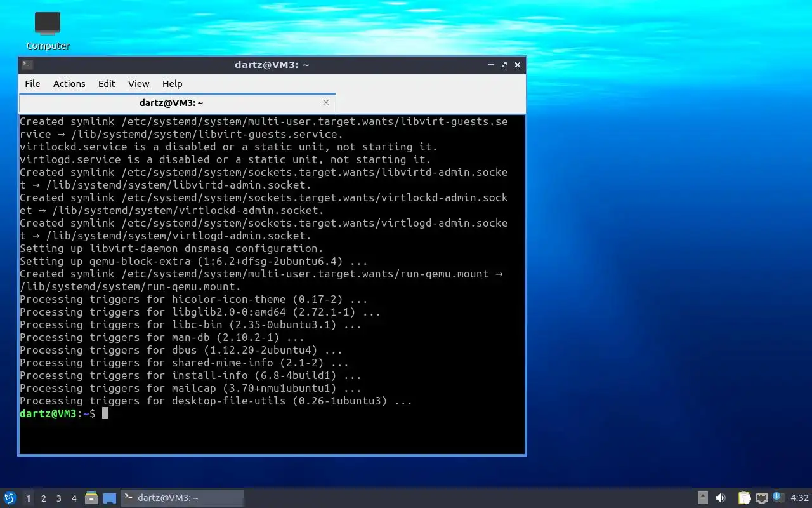Open the File menu in terminal
Screen dimensions: 812x508
(32, 84)
